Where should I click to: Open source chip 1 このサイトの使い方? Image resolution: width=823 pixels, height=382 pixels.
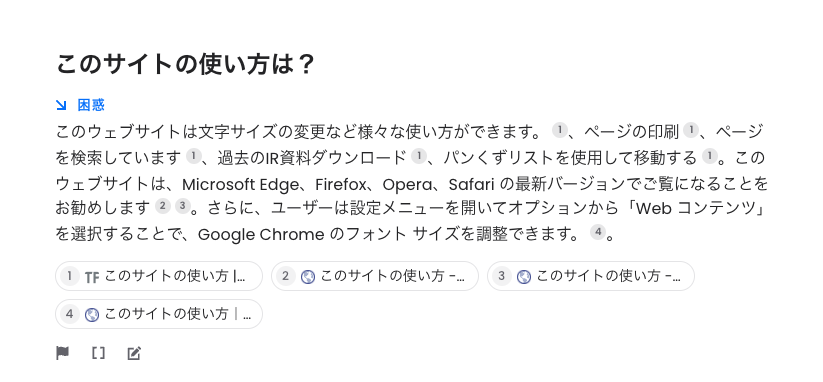pos(159,276)
